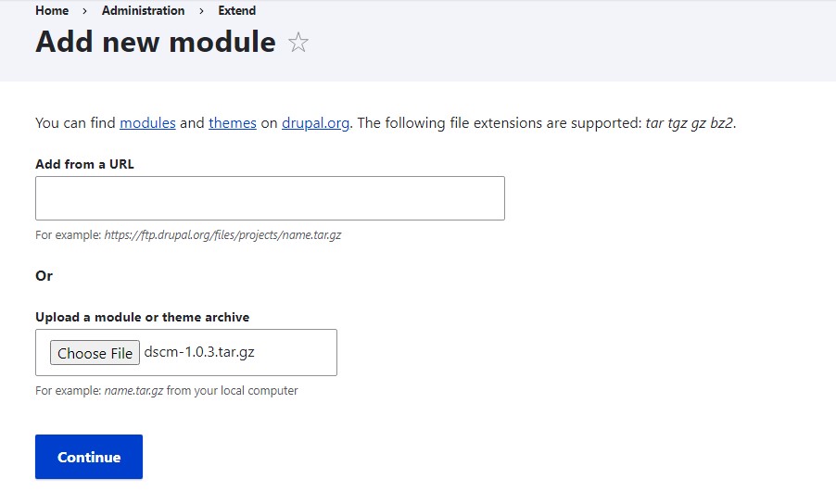Click the Upload a module or theme archive label
This screenshot has width=836, height=504.
click(143, 317)
